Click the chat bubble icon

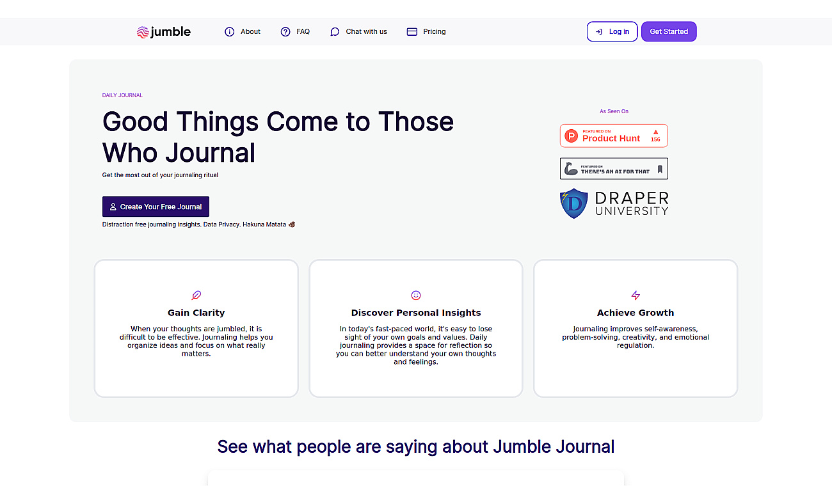[x=335, y=31]
